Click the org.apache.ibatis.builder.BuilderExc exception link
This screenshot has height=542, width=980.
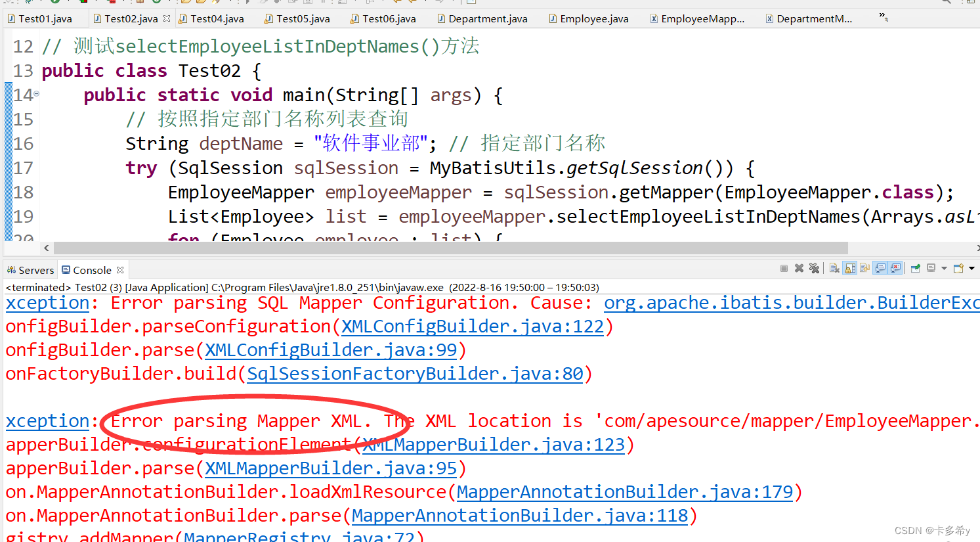pos(792,303)
